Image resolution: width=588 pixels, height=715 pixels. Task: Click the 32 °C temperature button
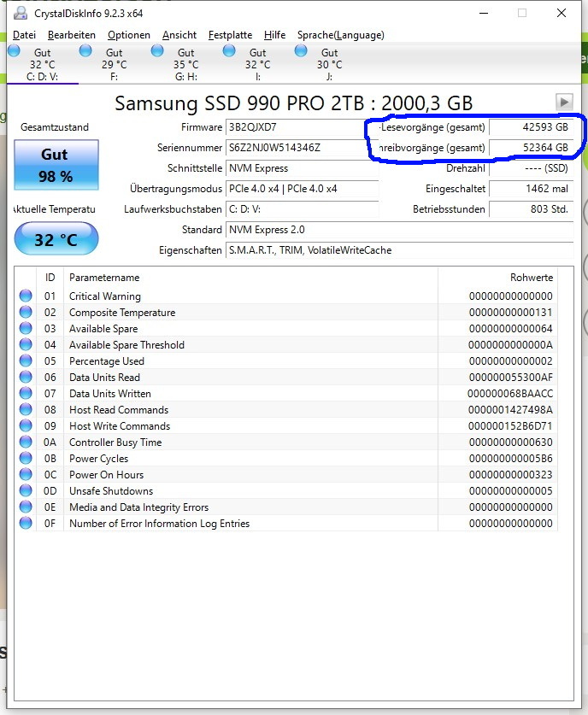click(x=56, y=239)
